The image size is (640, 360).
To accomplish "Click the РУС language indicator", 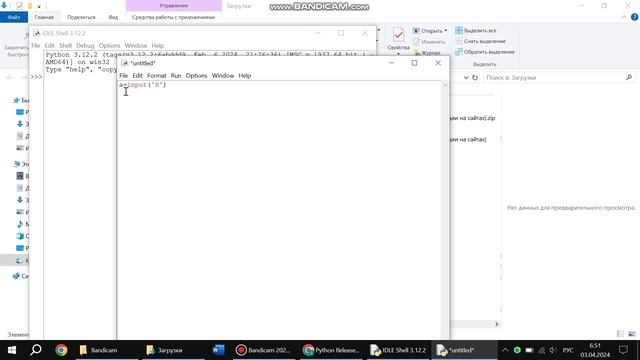I will click(x=568, y=350).
